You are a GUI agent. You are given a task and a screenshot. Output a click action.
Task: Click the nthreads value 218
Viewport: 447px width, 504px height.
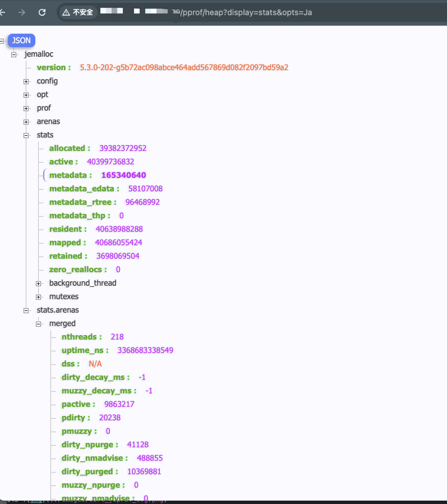117,337
